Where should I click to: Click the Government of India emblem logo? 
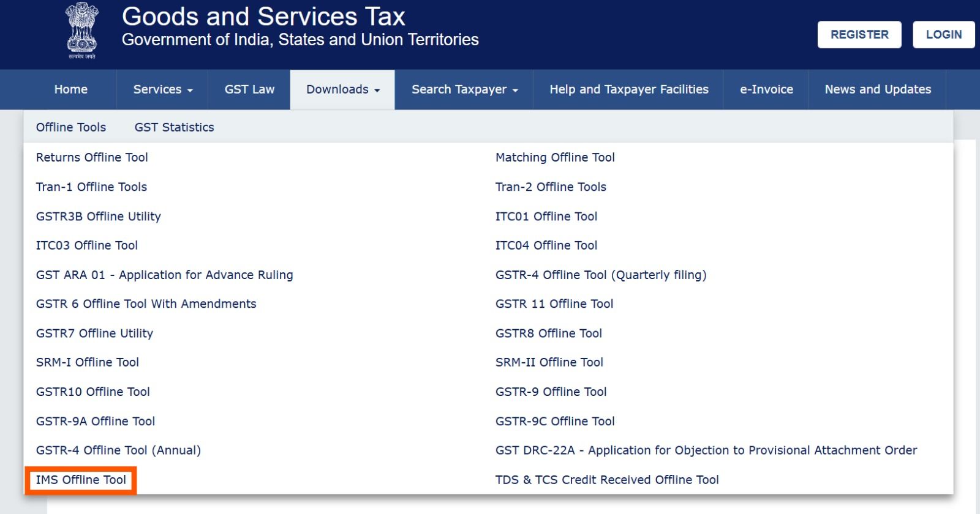[x=82, y=31]
